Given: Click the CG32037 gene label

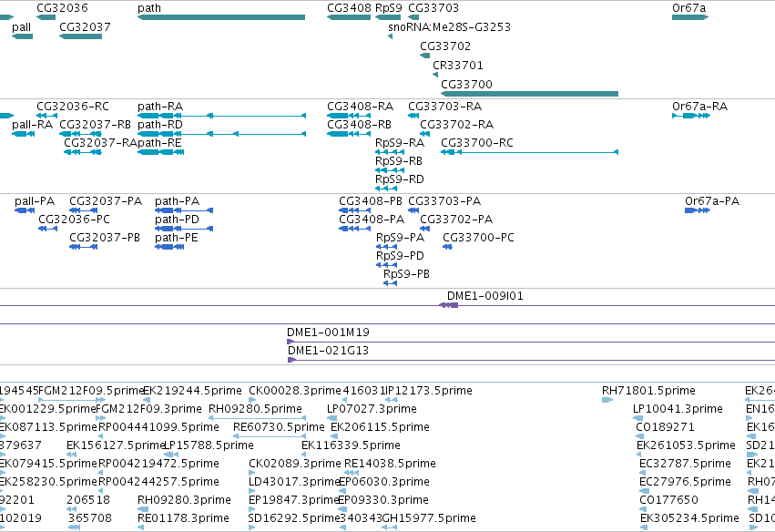Looking at the screenshot, I should tap(85, 27).
